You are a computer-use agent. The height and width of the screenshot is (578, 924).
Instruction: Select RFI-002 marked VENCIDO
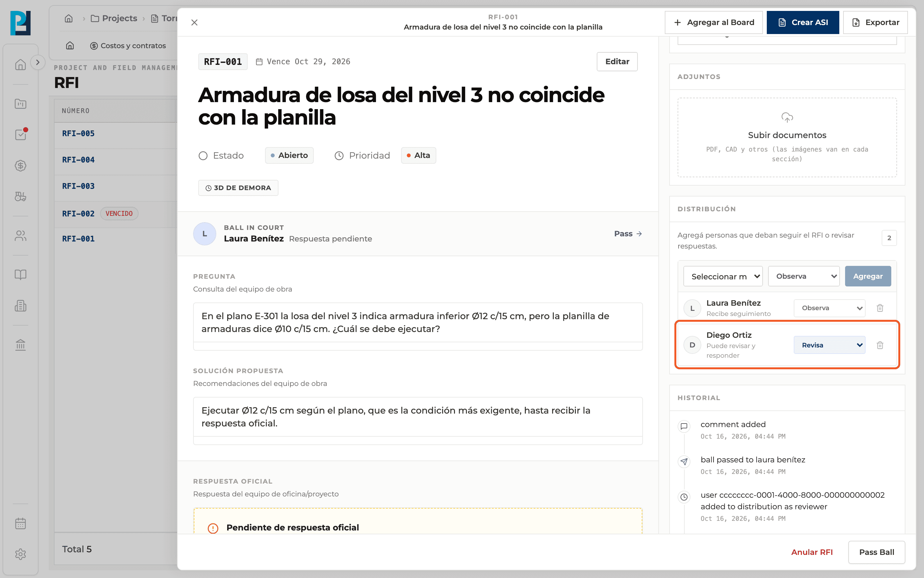coord(78,214)
